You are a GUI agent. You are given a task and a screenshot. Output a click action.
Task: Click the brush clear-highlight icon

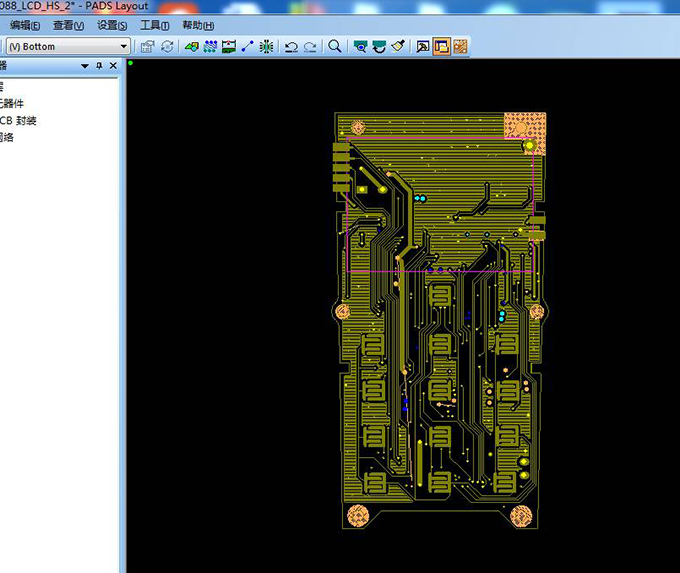[398, 46]
